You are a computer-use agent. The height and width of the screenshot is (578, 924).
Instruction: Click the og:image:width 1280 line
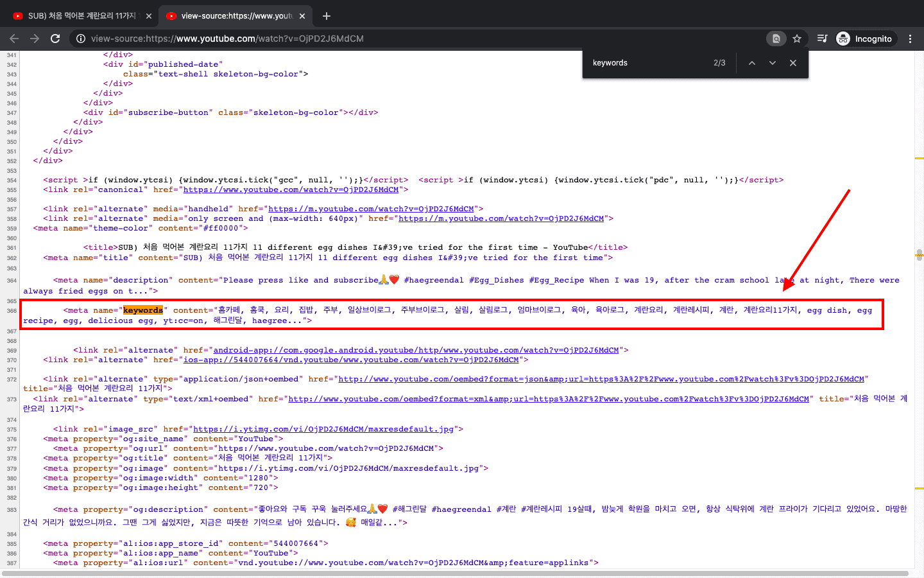click(x=160, y=478)
